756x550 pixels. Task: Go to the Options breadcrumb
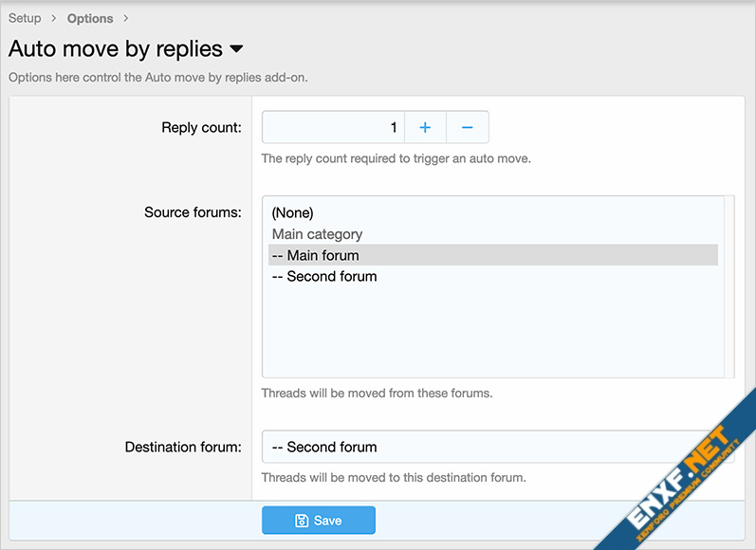(90, 18)
